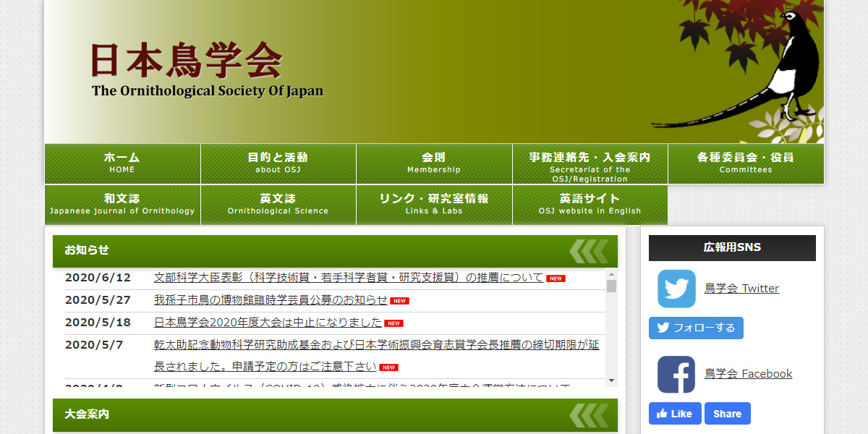Open the Twitter bird icon
Viewport: 868px width, 434px height.
(676, 289)
